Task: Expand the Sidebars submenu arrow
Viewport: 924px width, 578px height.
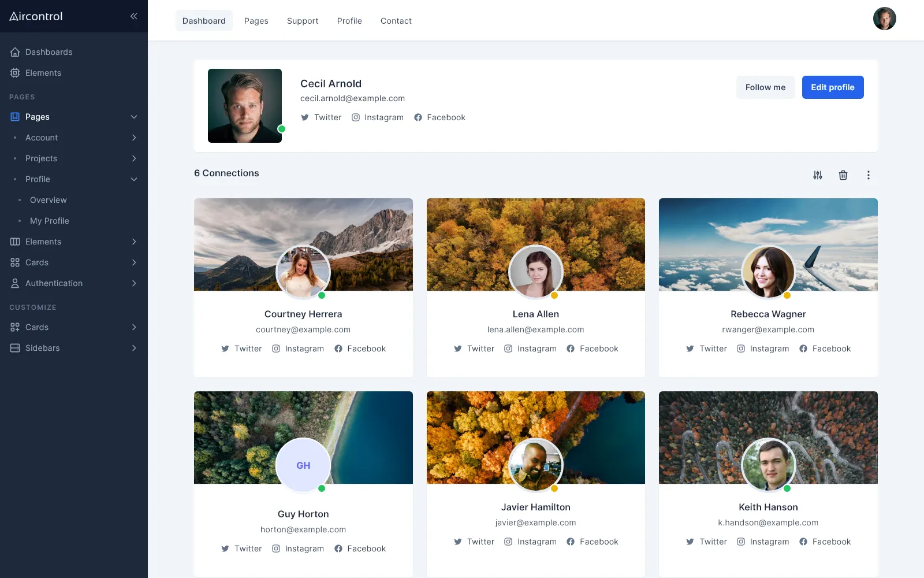Action: coord(134,348)
